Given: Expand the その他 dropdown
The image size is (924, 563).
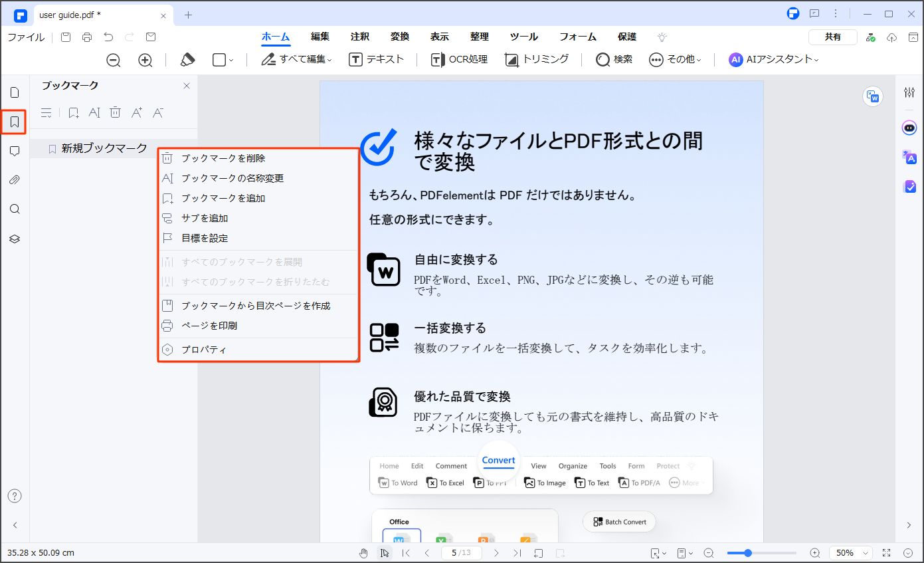Looking at the screenshot, I should pyautogui.click(x=675, y=59).
